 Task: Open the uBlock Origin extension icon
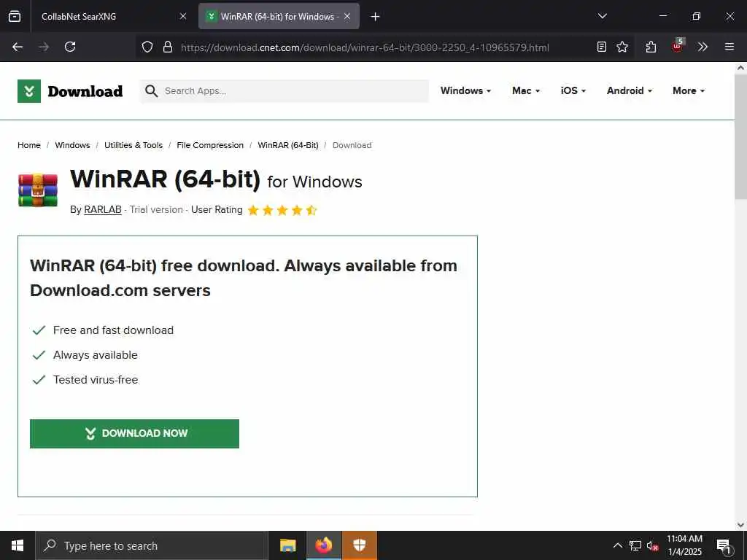click(678, 46)
